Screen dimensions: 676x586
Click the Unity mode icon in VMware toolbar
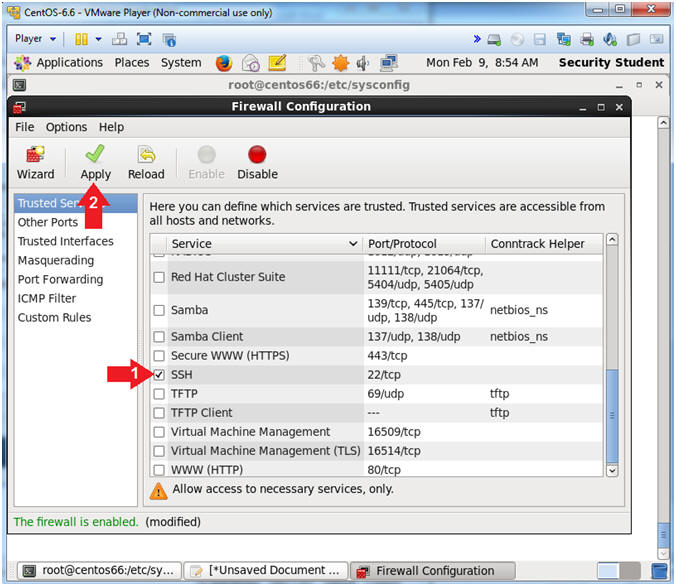[169, 40]
